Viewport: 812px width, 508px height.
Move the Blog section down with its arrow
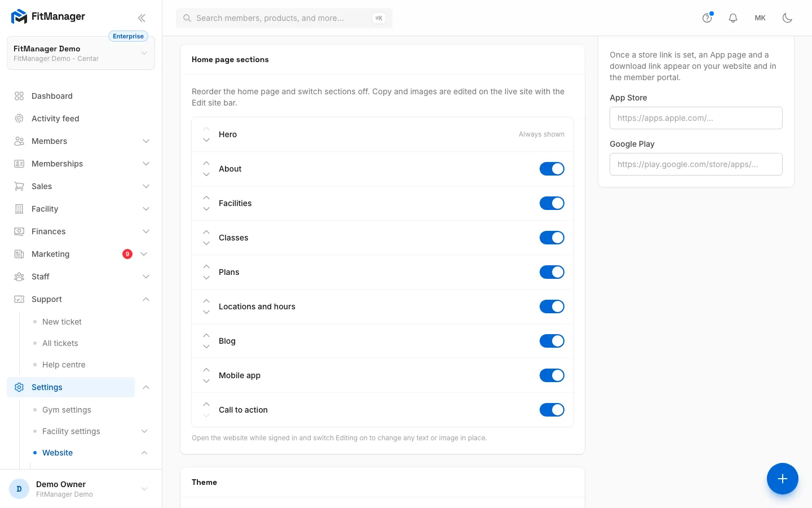pos(206,347)
